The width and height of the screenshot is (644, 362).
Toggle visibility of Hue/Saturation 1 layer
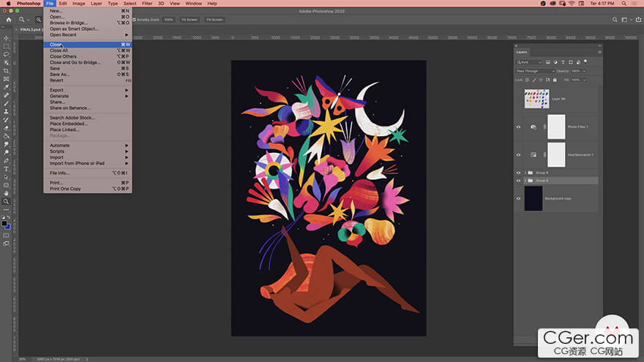[518, 155]
